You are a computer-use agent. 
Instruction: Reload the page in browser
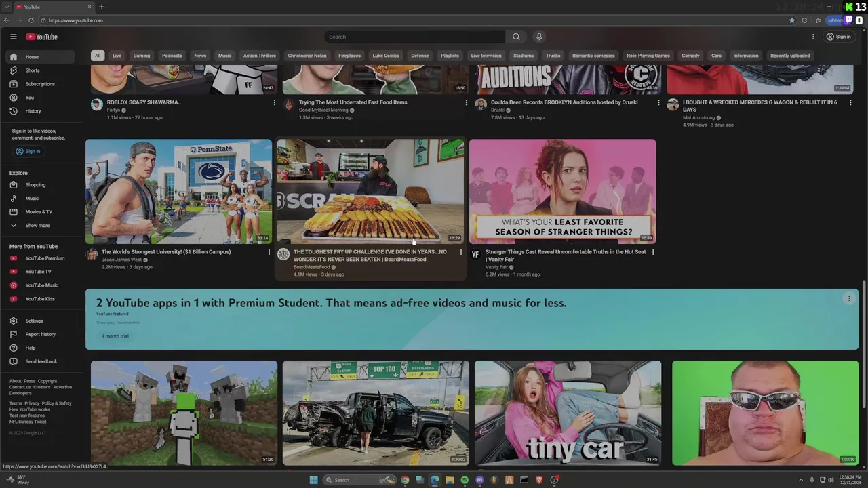point(31,20)
